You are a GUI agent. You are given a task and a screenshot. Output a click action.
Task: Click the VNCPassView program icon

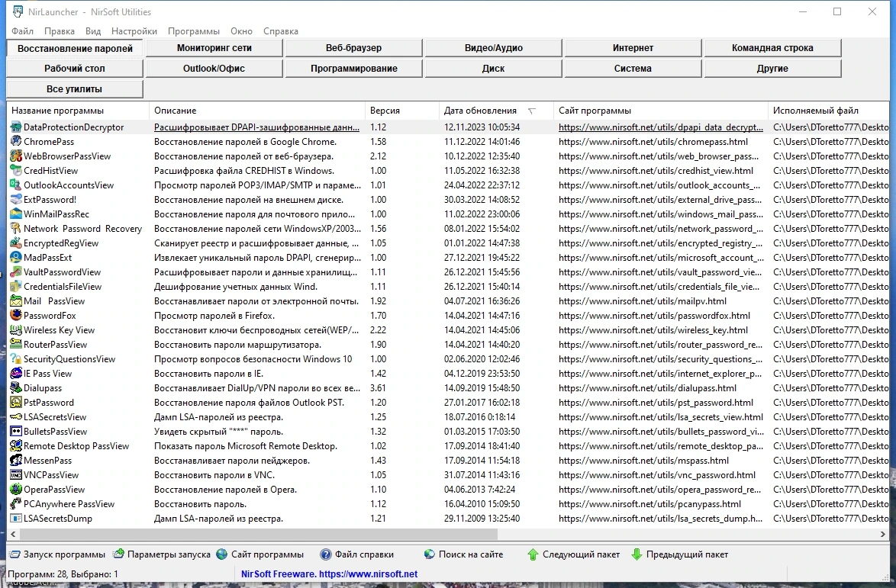pos(16,475)
